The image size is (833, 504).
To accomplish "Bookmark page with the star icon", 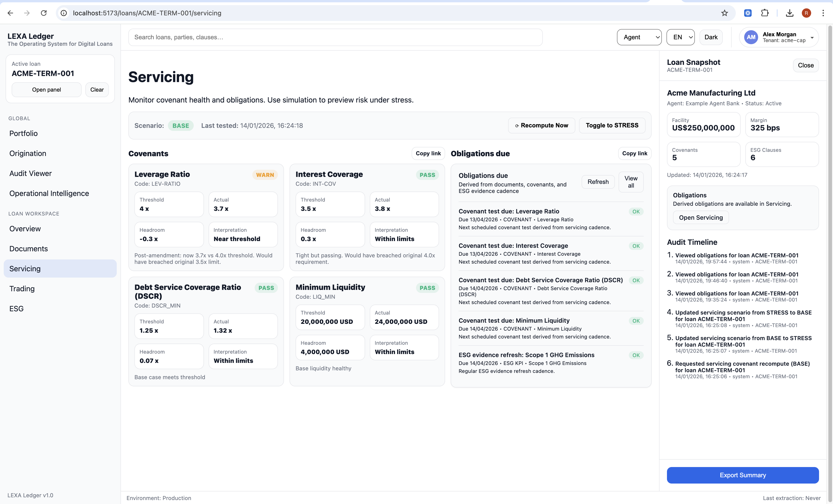I will [x=724, y=13].
